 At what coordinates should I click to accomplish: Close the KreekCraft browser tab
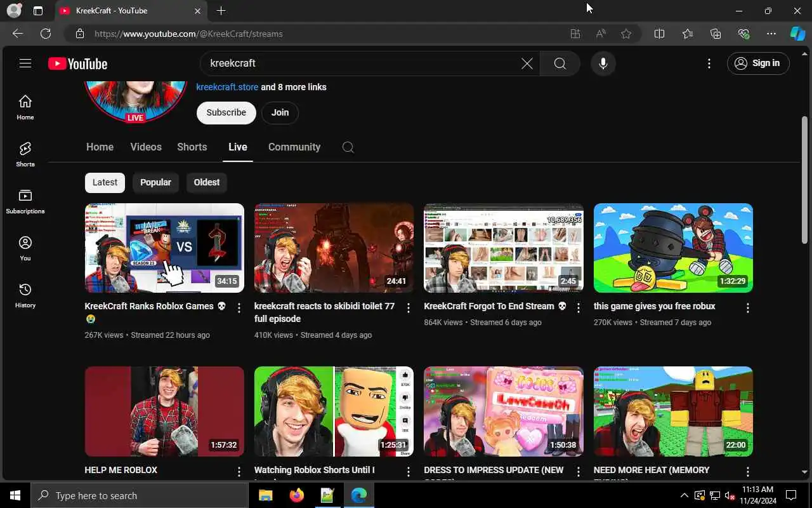click(197, 11)
